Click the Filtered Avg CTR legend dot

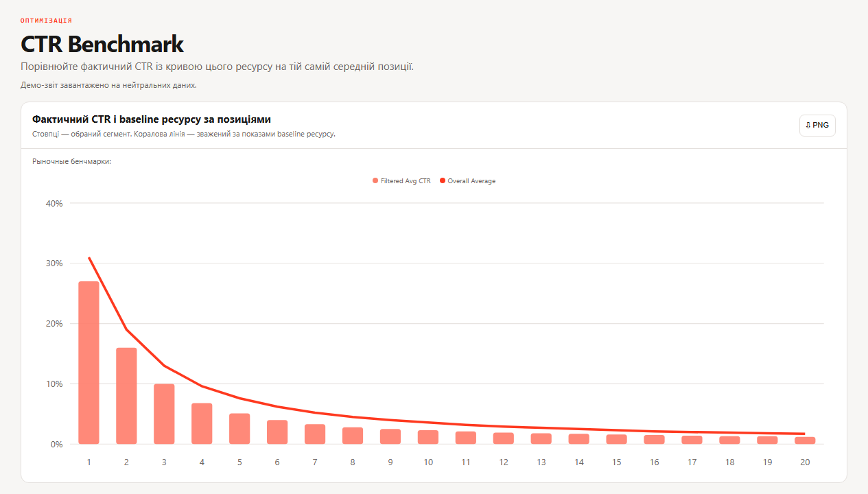coord(375,181)
